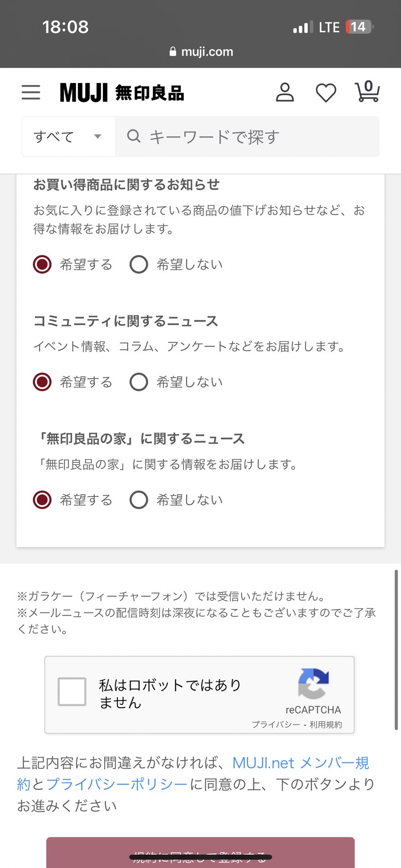Tap the reCAPTCHA logo
The height and width of the screenshot is (868, 401).
[313, 684]
